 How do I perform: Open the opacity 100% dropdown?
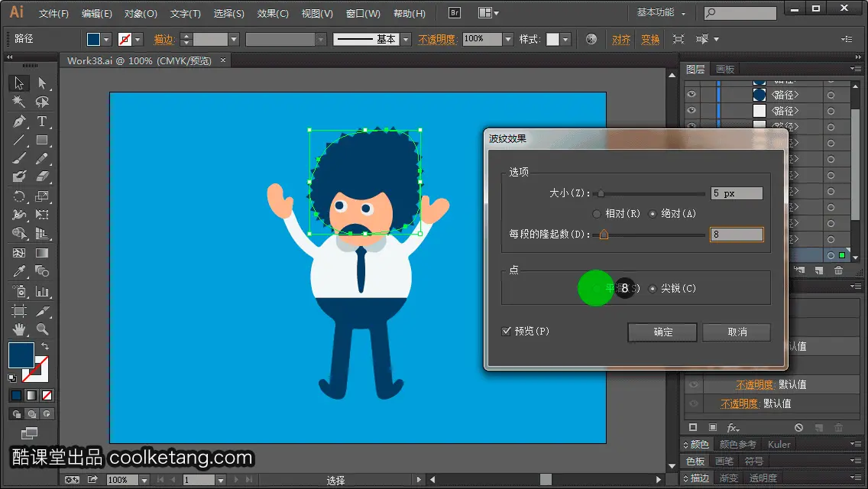click(x=508, y=39)
